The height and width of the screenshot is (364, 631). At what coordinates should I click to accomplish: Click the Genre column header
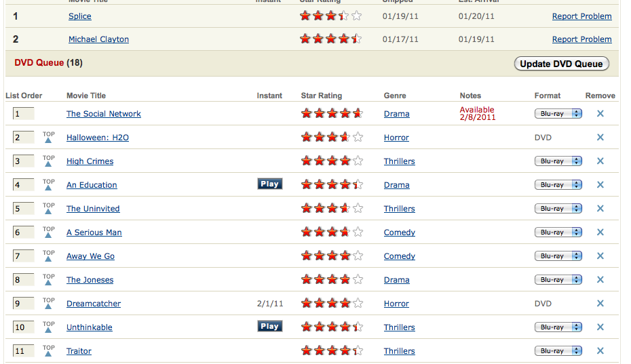pos(395,96)
